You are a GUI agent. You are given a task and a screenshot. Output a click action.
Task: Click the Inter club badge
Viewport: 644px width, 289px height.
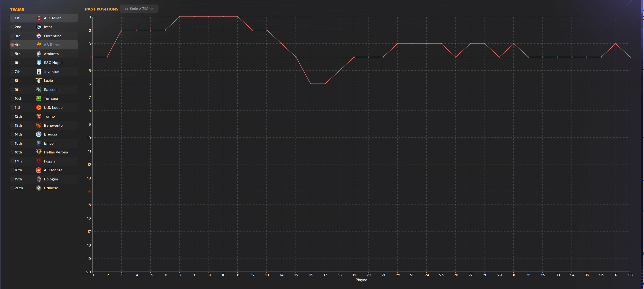click(x=39, y=27)
